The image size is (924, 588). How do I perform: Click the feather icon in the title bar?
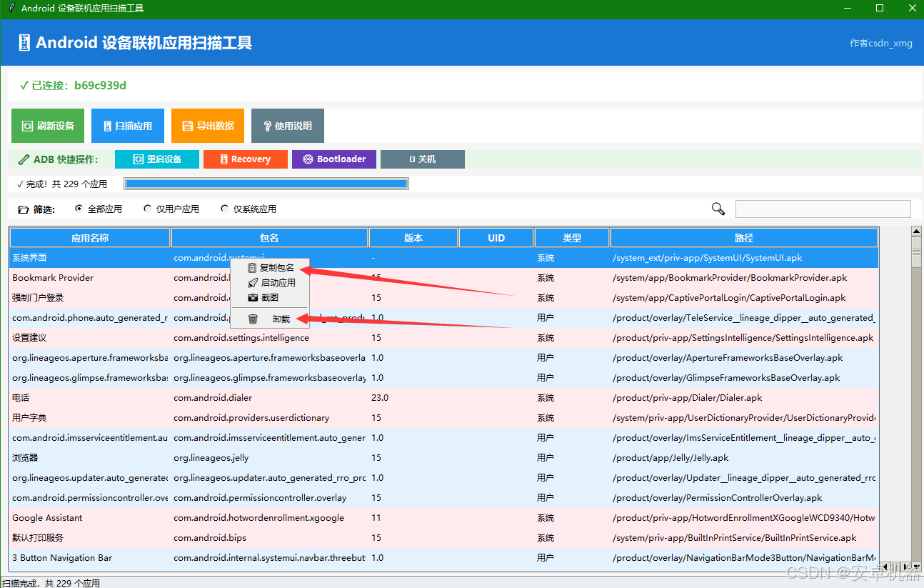coord(11,9)
